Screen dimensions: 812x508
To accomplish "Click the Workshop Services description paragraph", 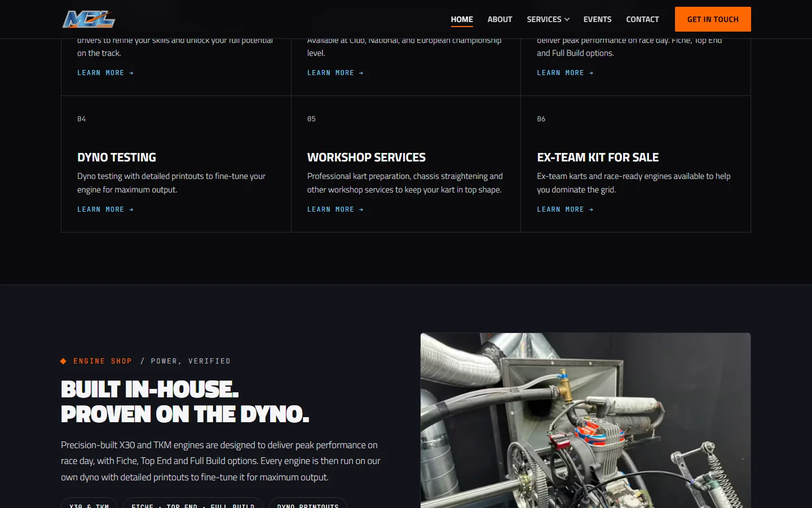I will [x=405, y=183].
